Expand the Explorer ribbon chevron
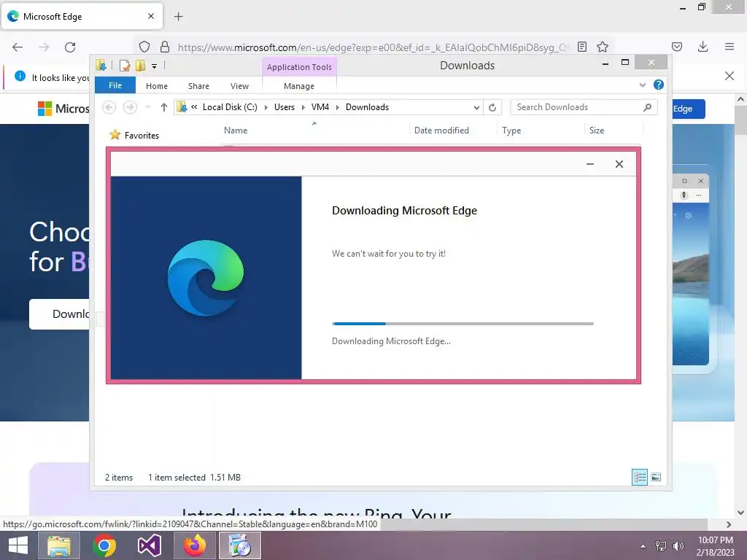 [x=642, y=85]
